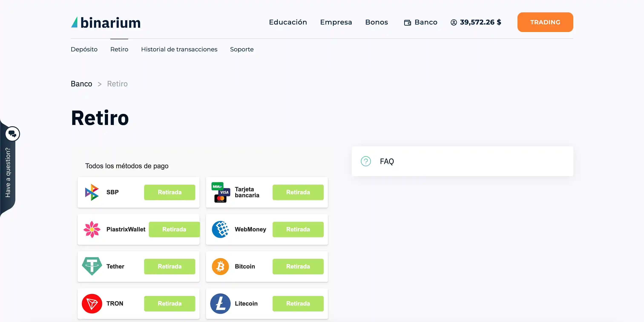Click the Litecoin logo icon

220,303
